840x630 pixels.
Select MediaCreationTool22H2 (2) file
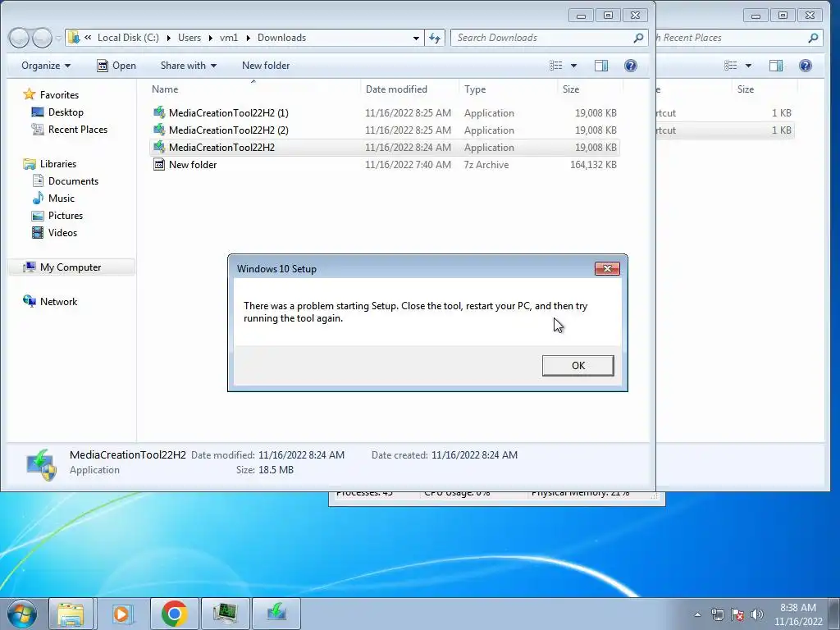(385, 130)
